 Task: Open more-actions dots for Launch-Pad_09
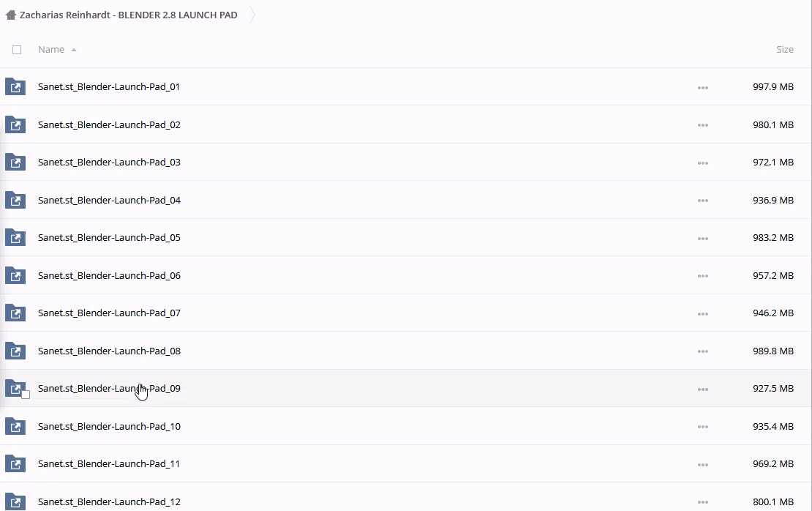point(703,389)
